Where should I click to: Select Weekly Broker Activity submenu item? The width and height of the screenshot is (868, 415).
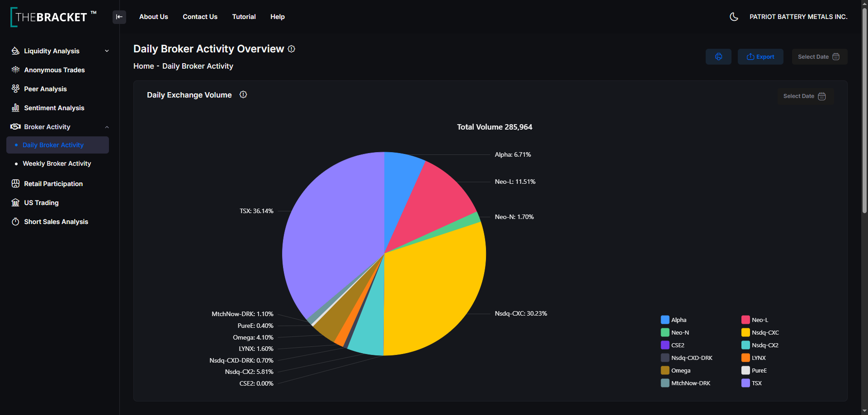[x=57, y=163]
